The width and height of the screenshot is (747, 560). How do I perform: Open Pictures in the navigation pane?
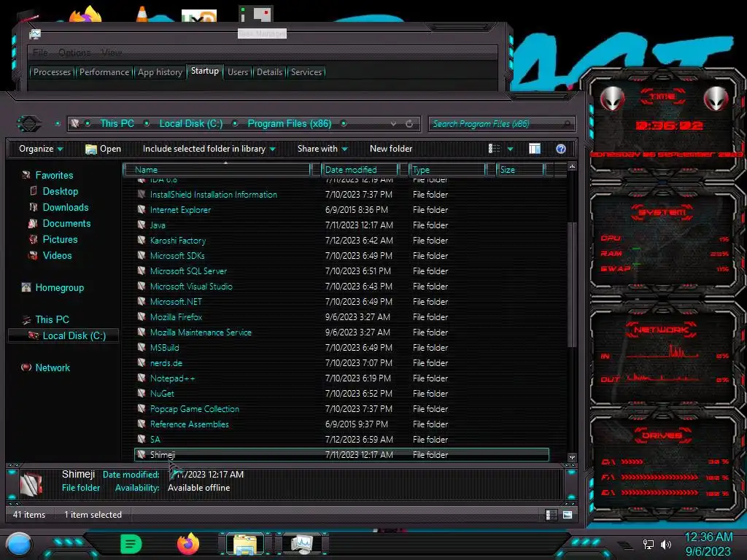click(x=60, y=239)
